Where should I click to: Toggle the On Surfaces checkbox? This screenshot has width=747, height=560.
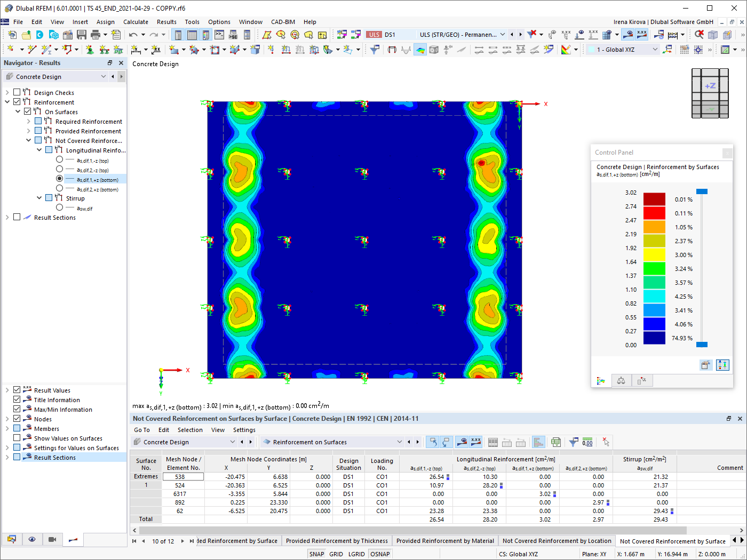coord(28,111)
